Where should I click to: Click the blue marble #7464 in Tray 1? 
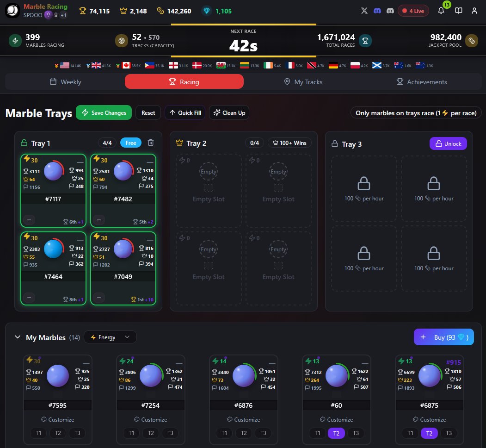pyautogui.click(x=53, y=249)
